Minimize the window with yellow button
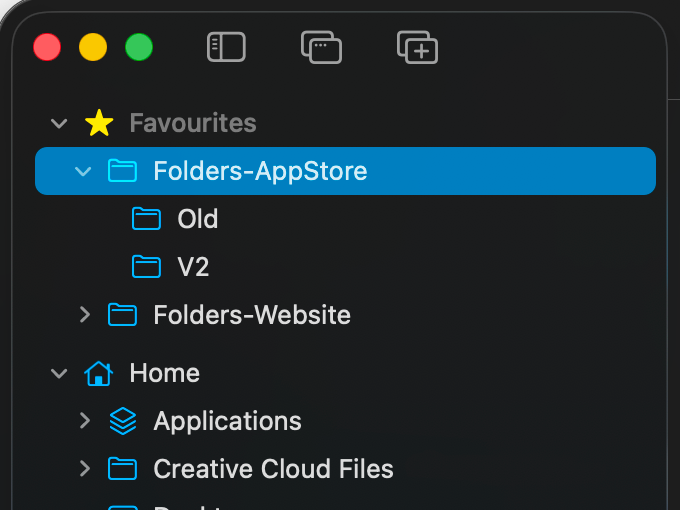Image resolution: width=680 pixels, height=510 pixels. (93, 47)
